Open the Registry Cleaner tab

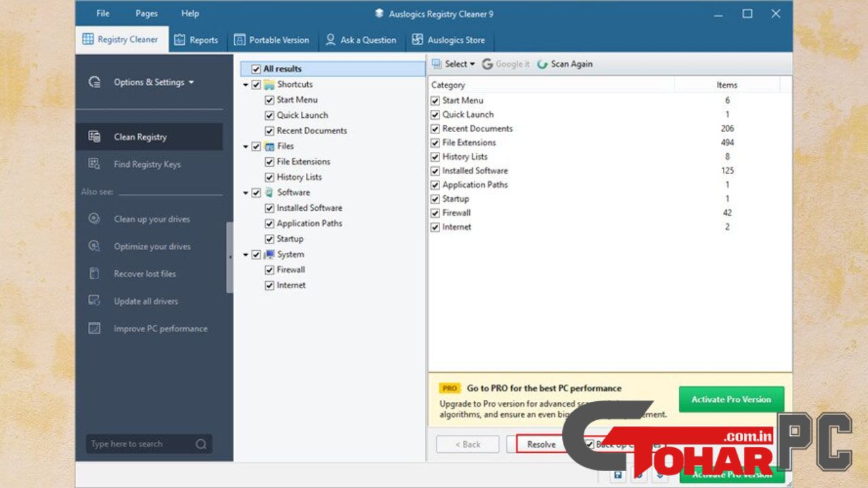(x=120, y=39)
